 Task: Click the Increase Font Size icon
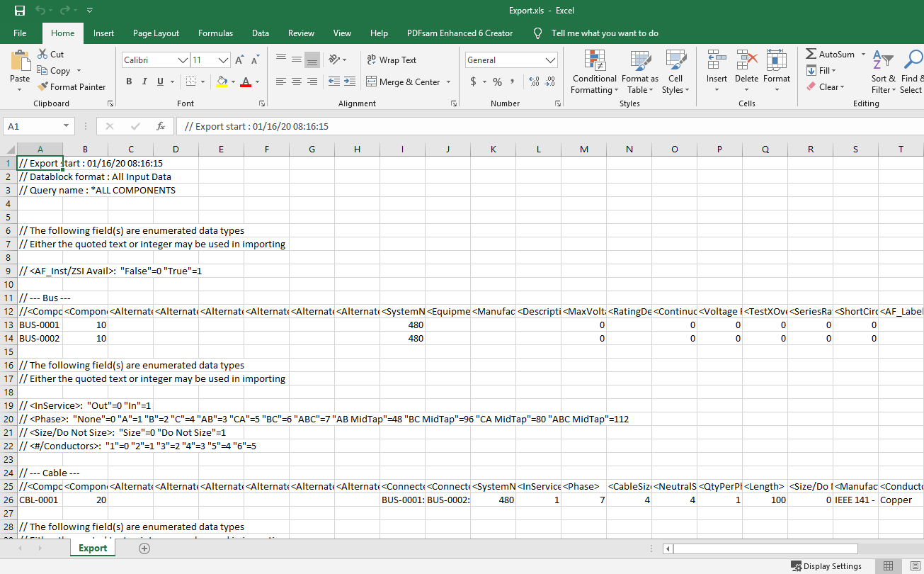(x=239, y=60)
